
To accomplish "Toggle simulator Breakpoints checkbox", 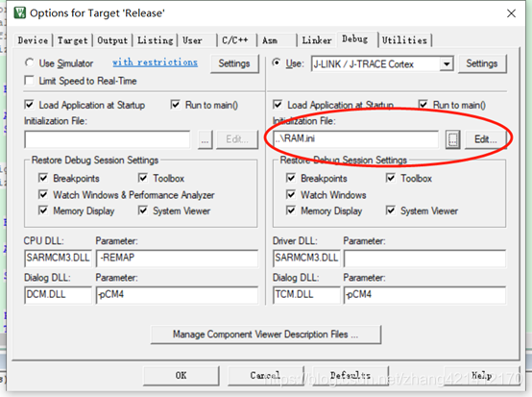I will click(43, 178).
